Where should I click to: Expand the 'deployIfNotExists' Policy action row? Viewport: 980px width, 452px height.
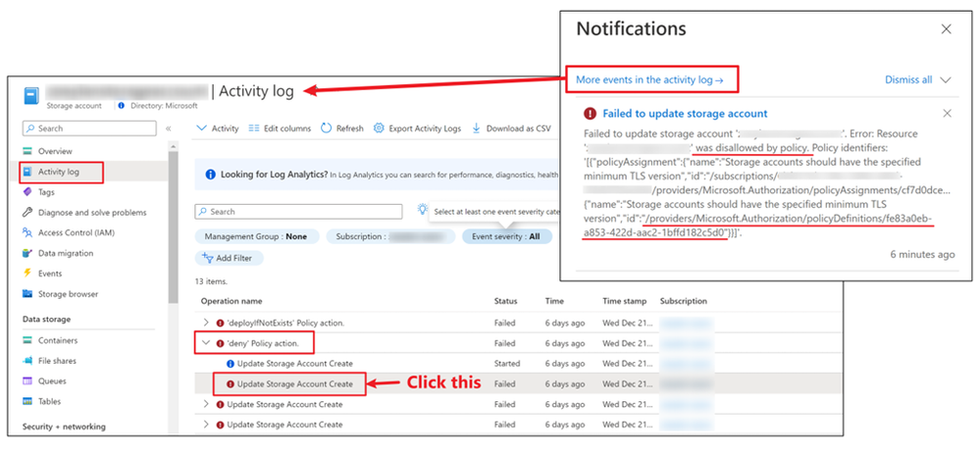click(x=206, y=323)
